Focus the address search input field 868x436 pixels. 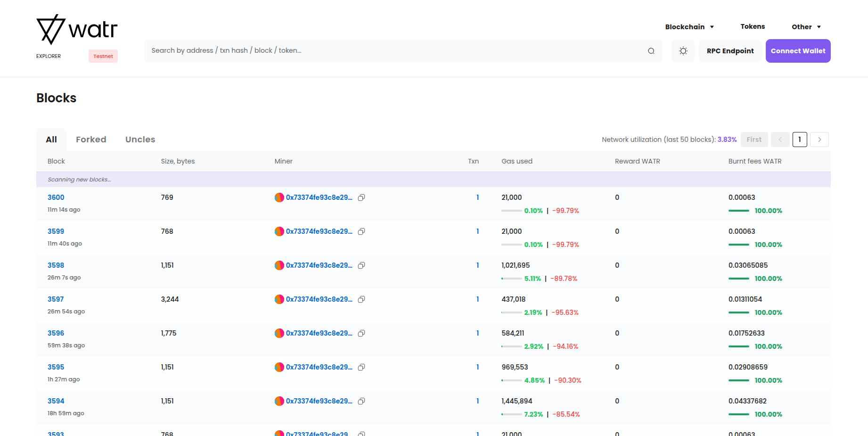click(396, 51)
